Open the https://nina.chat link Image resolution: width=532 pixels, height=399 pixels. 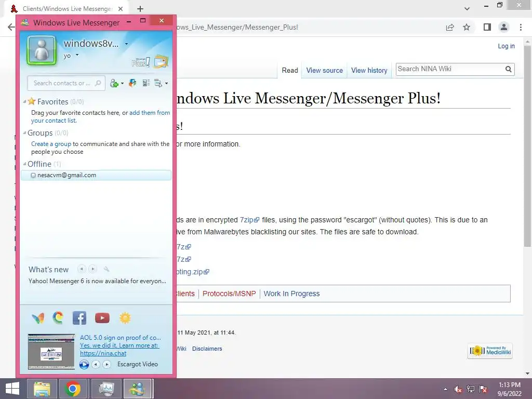tap(103, 353)
